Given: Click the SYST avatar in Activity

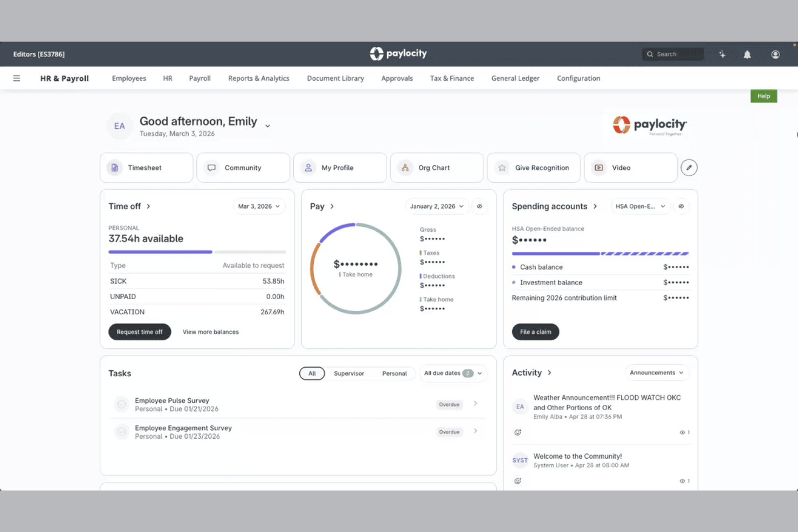Looking at the screenshot, I should click(x=520, y=460).
